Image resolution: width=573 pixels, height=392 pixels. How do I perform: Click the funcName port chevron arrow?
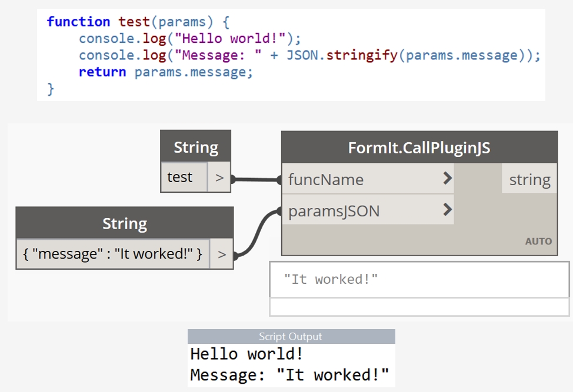coord(447,178)
